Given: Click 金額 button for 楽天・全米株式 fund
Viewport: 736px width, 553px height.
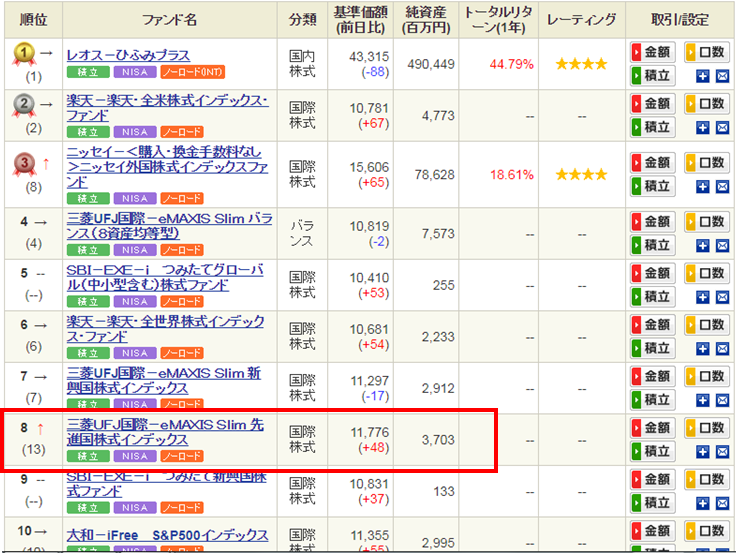Looking at the screenshot, I should (x=653, y=104).
